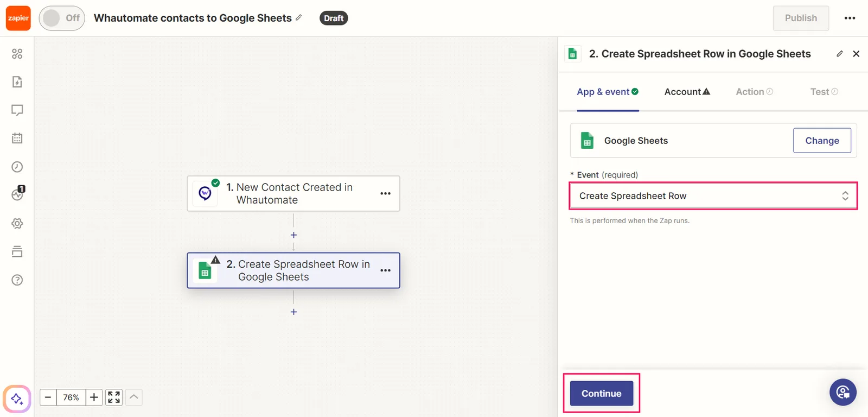
Task: Zoom out with the minus button
Action: point(48,397)
